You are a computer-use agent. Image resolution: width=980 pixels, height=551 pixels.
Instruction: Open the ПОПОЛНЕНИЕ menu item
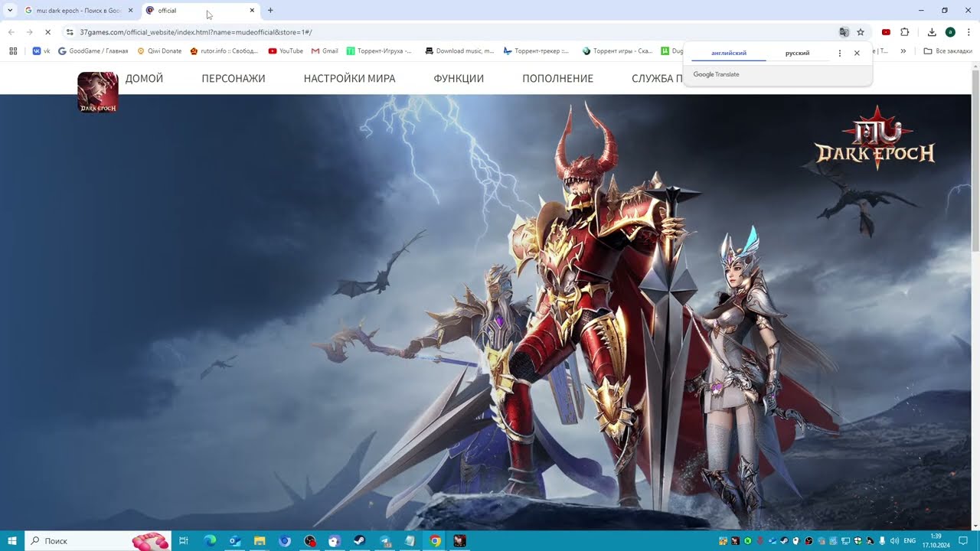coord(557,78)
